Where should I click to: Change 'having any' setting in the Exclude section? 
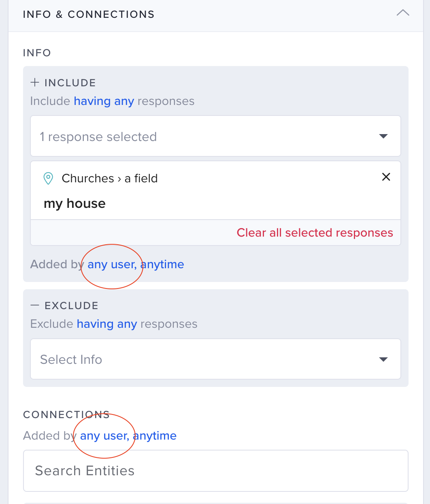(107, 324)
